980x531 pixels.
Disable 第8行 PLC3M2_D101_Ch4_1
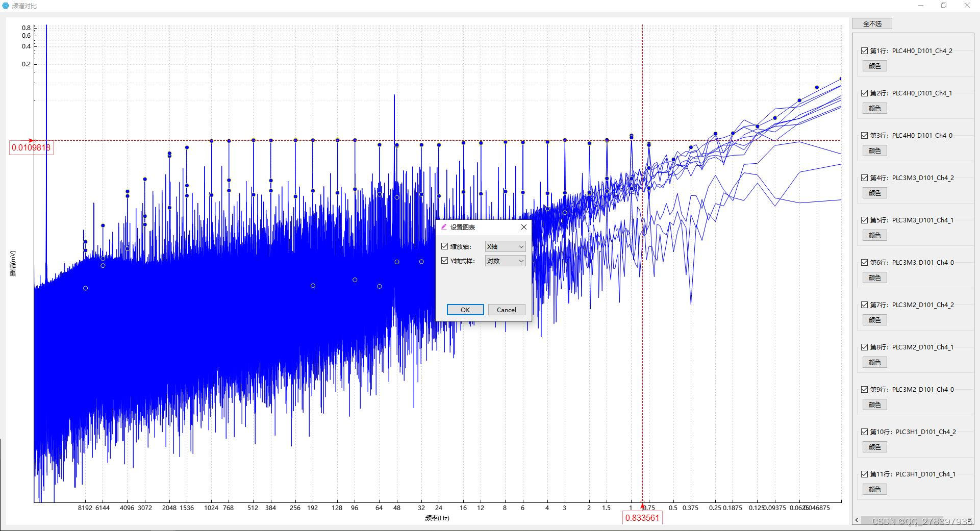pos(865,347)
